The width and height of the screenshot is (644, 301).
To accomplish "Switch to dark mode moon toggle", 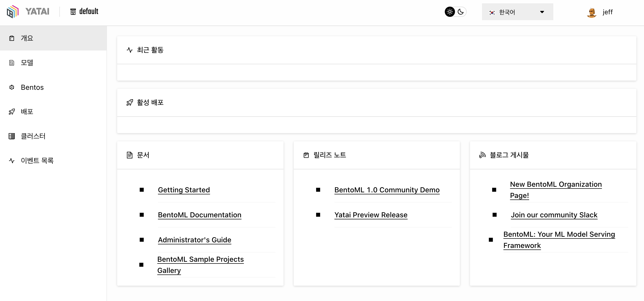I will click(x=461, y=12).
